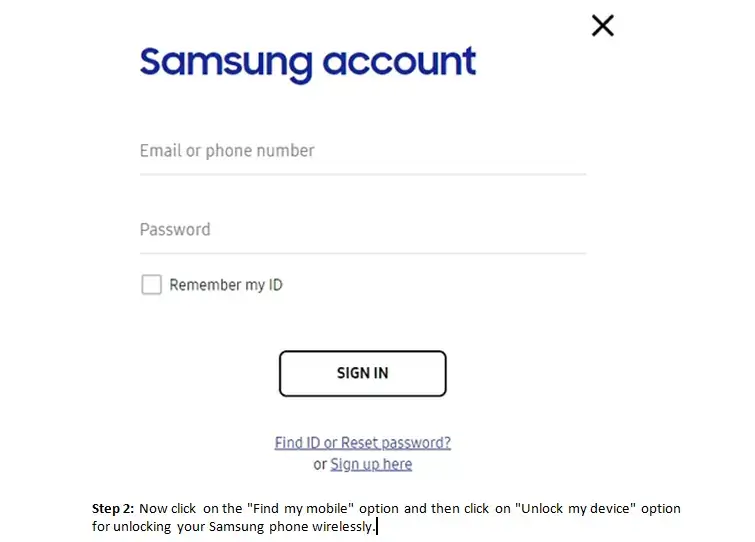The image size is (755, 542).
Task: Focus the Password input field
Action: 363,230
